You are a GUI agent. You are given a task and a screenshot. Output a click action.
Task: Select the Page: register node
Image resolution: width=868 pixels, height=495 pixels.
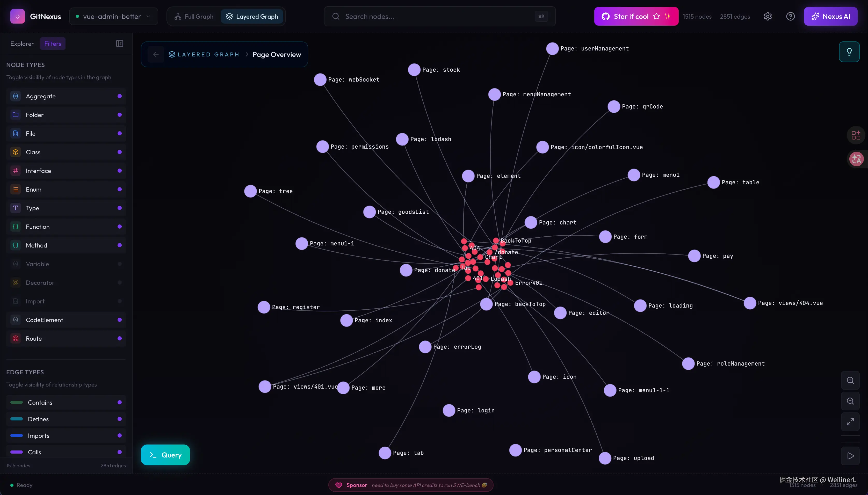[x=264, y=307]
